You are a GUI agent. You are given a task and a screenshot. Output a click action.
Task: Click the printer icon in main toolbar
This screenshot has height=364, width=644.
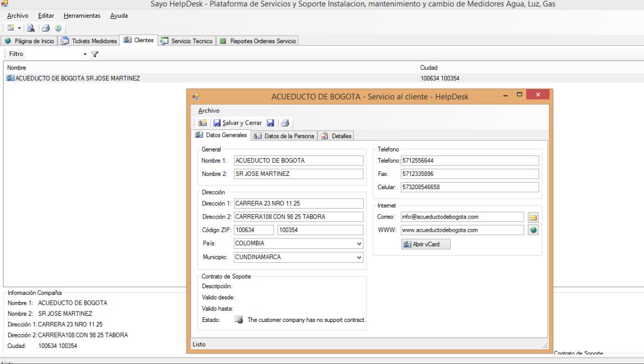tap(46, 28)
